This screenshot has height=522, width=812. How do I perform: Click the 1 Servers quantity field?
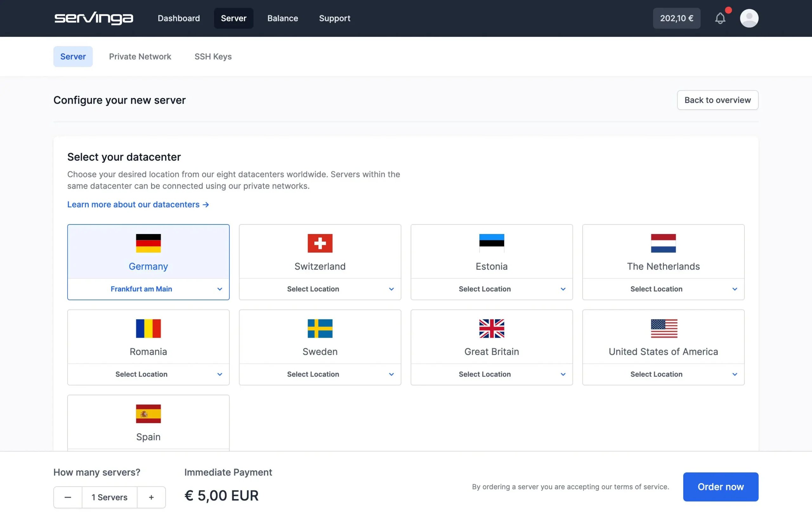(109, 497)
